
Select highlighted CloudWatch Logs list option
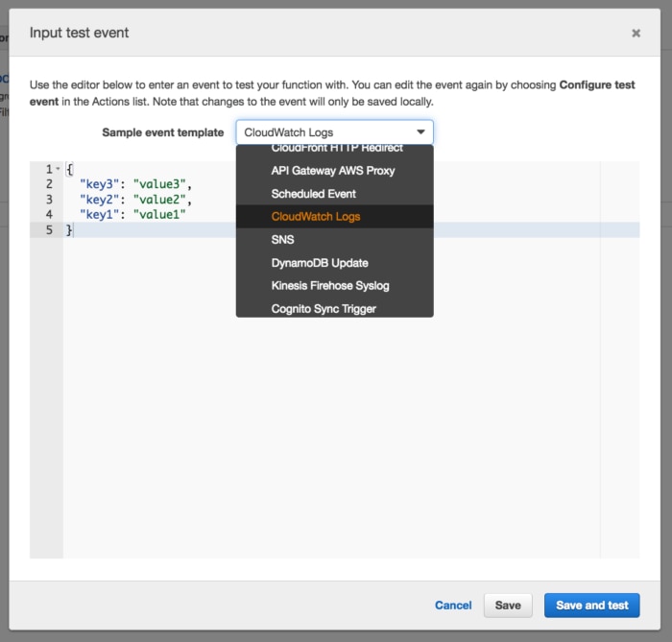[x=316, y=217]
